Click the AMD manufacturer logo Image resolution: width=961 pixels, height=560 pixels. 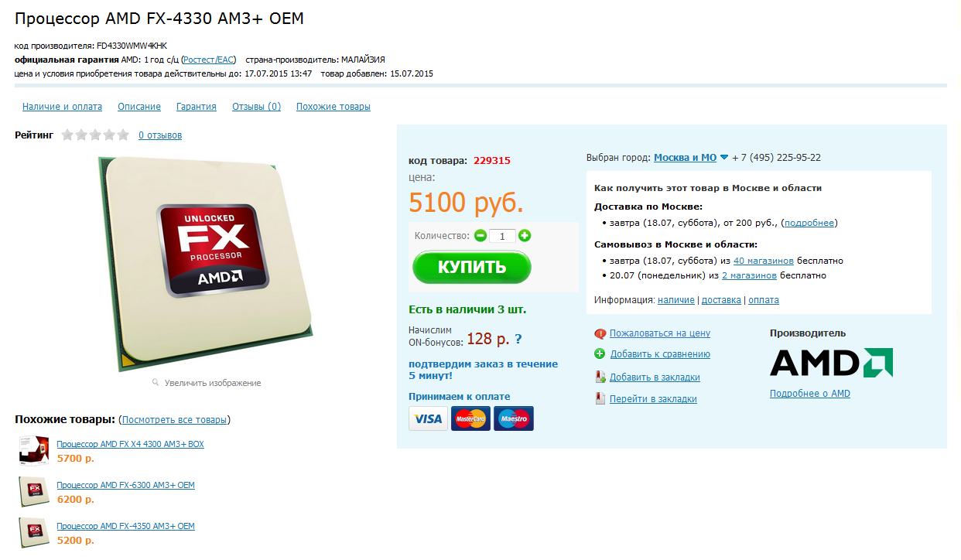pos(831,363)
